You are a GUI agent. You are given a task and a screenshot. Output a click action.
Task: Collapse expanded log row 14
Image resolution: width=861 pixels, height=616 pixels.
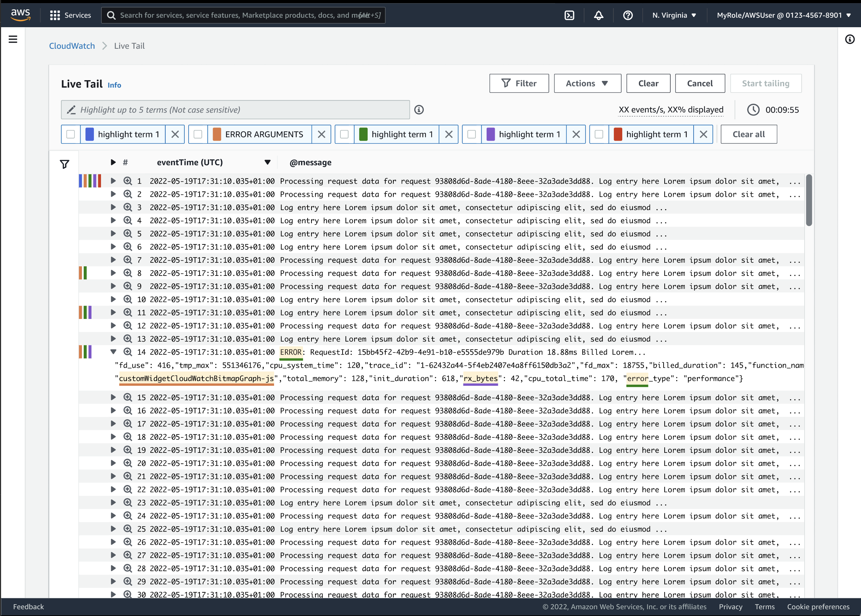pos(113,352)
